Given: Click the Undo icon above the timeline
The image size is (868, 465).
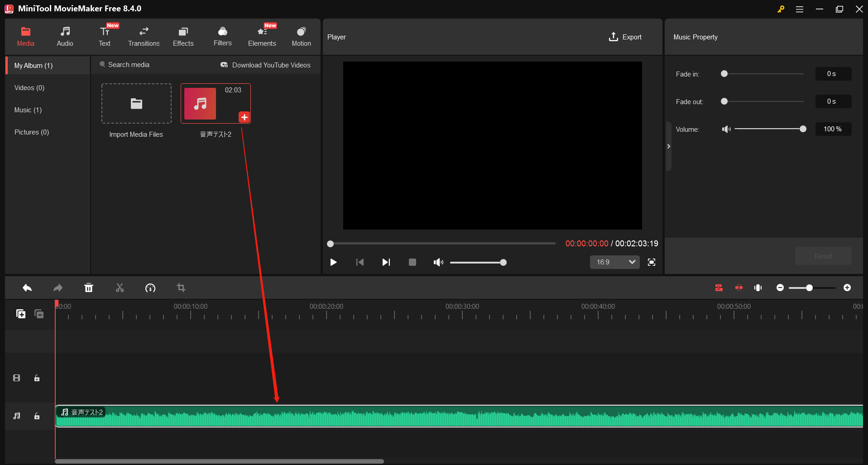Looking at the screenshot, I should coord(27,288).
